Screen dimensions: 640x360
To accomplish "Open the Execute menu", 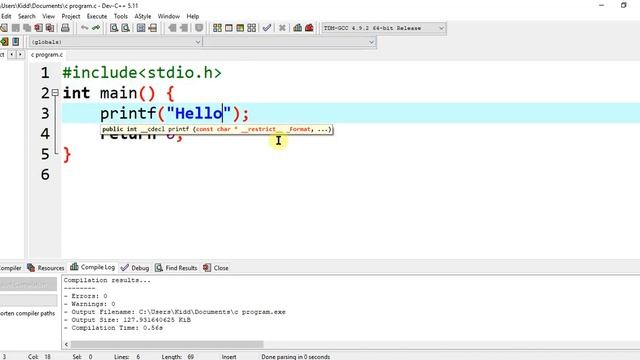I will (x=97, y=16).
